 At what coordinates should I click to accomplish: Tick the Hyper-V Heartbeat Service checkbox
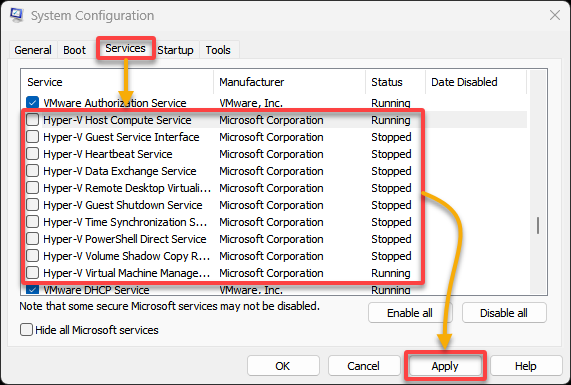(x=32, y=154)
